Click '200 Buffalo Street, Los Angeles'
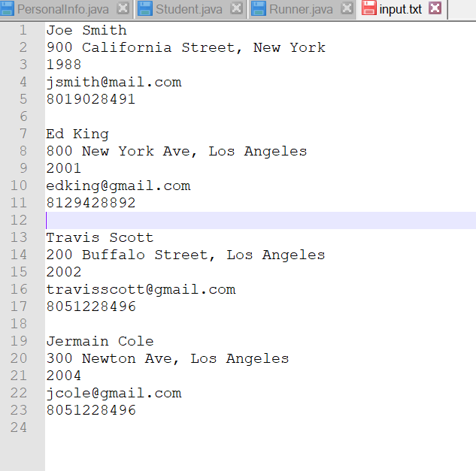The image size is (476, 471). (x=186, y=255)
